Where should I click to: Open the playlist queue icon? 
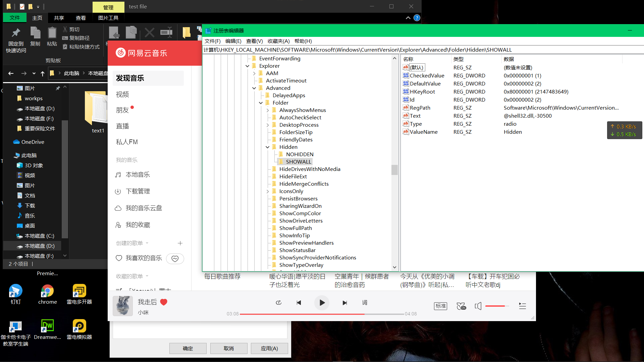pos(522,306)
